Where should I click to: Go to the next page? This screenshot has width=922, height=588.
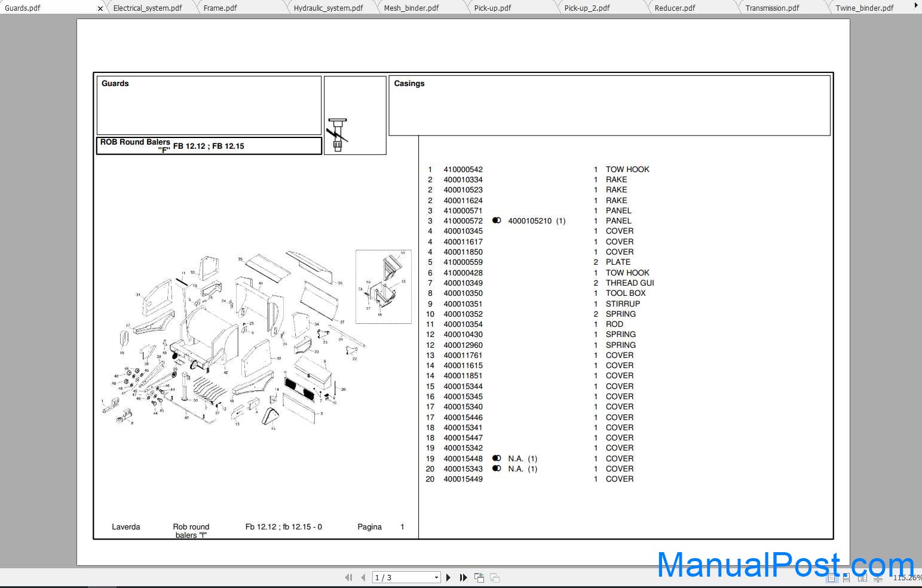coord(449,577)
